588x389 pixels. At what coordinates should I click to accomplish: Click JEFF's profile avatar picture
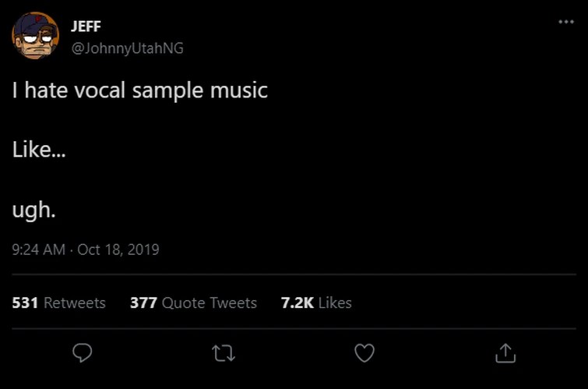point(36,36)
